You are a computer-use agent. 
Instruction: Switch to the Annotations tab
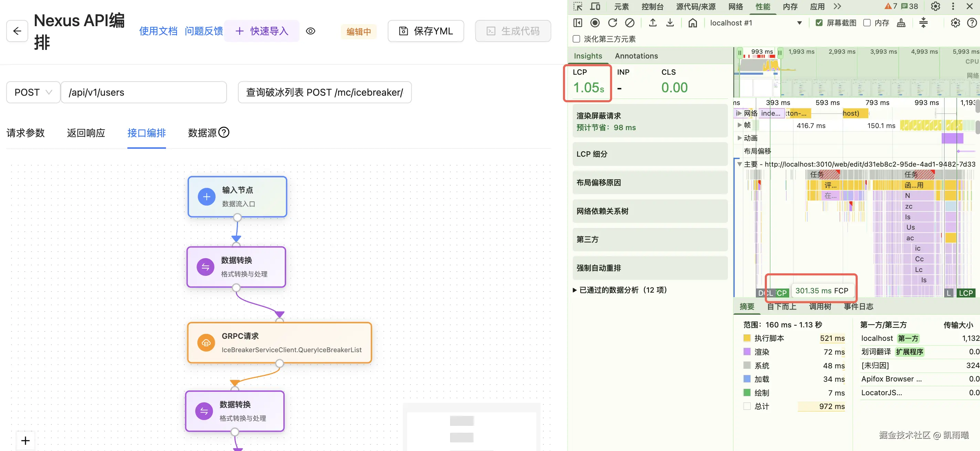pyautogui.click(x=636, y=56)
